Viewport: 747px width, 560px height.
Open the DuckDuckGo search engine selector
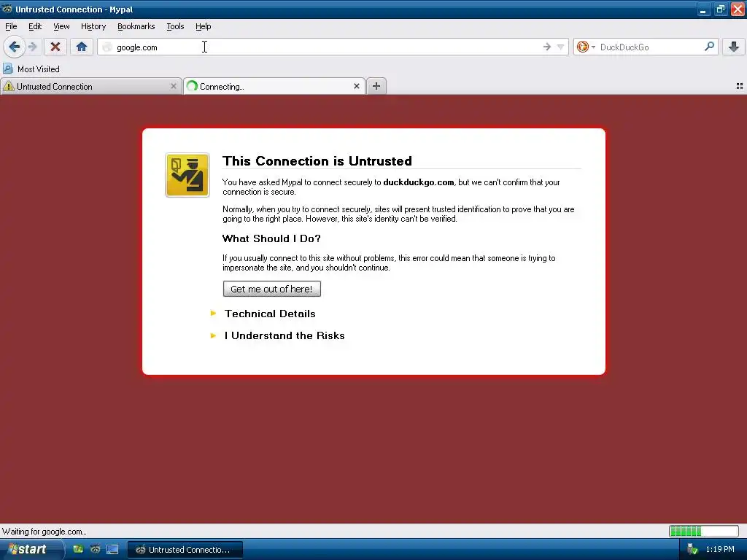tap(586, 47)
